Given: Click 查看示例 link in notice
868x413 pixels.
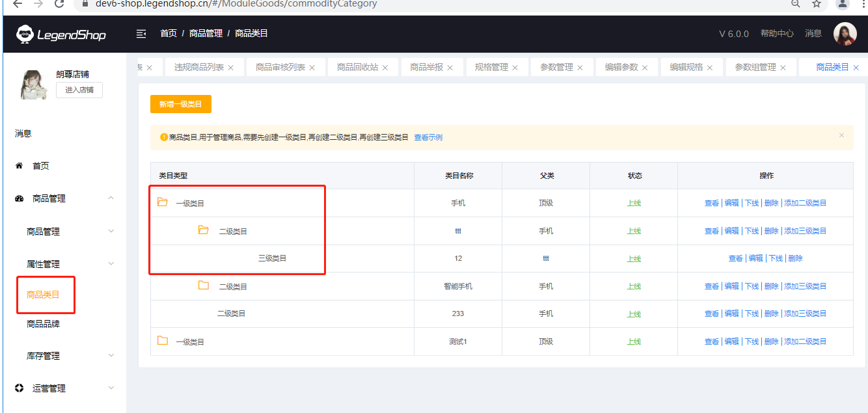Looking at the screenshot, I should pyautogui.click(x=428, y=137).
